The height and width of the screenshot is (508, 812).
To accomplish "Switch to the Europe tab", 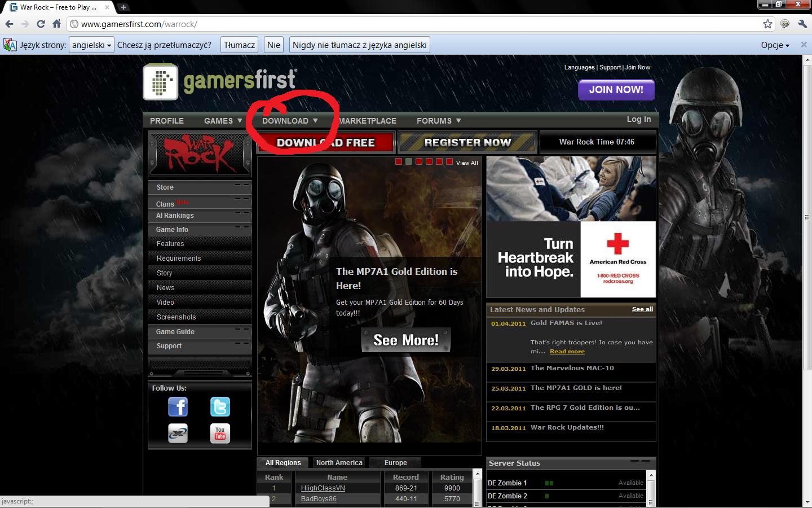I will [x=395, y=463].
